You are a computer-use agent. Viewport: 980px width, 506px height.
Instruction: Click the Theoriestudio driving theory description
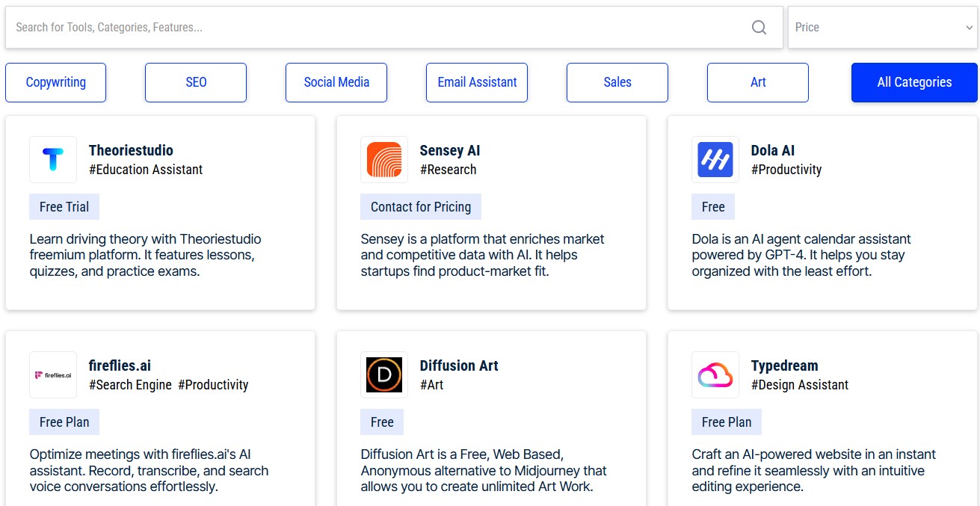(x=146, y=255)
